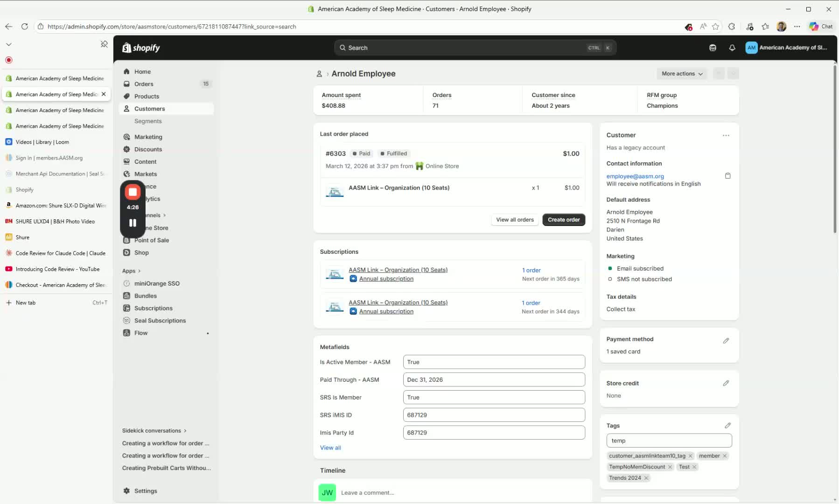Open the browser settings and more menu
This screenshot has width=839, height=504.
click(797, 27)
